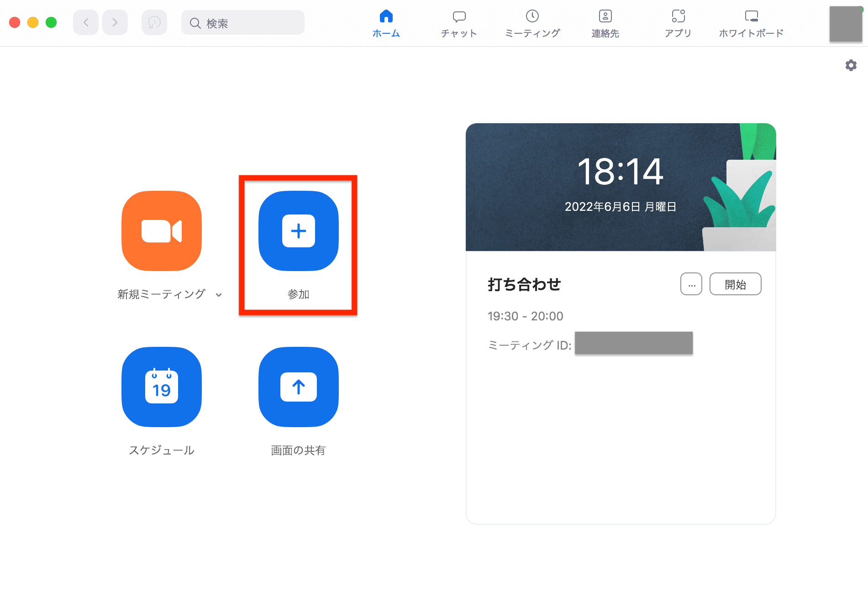Click the history clock icon in toolbar
This screenshot has width=868, height=596.
click(154, 22)
